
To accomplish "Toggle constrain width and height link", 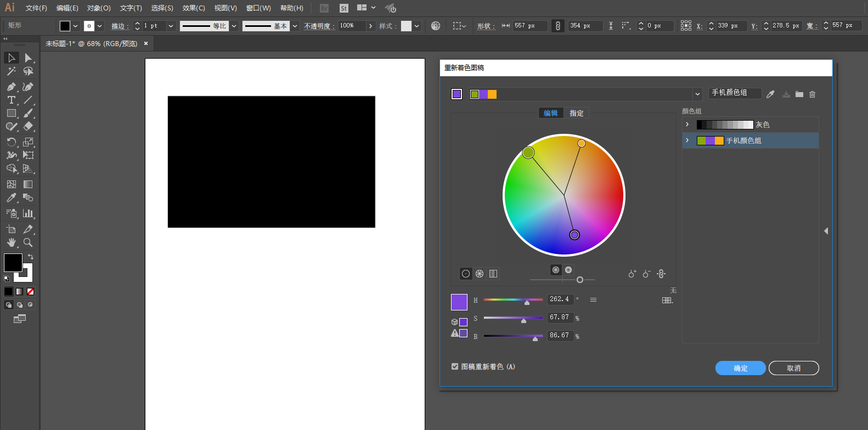I will 557,26.
